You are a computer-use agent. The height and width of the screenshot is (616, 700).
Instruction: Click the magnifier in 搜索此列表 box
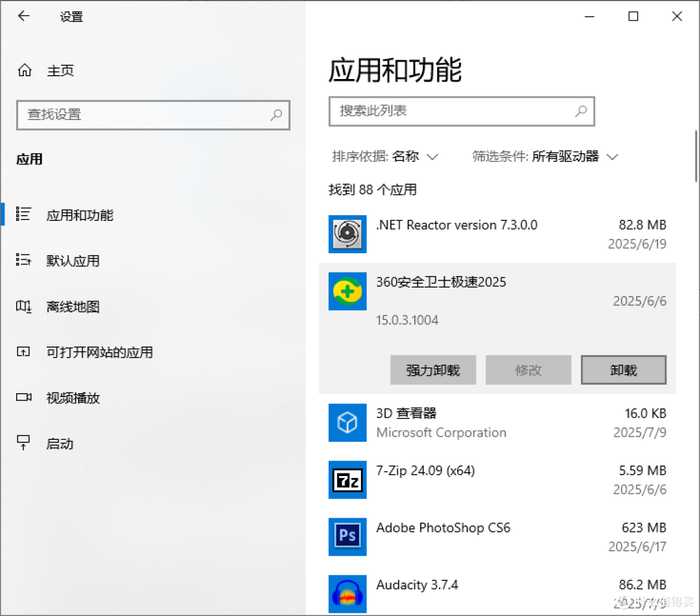(x=580, y=111)
